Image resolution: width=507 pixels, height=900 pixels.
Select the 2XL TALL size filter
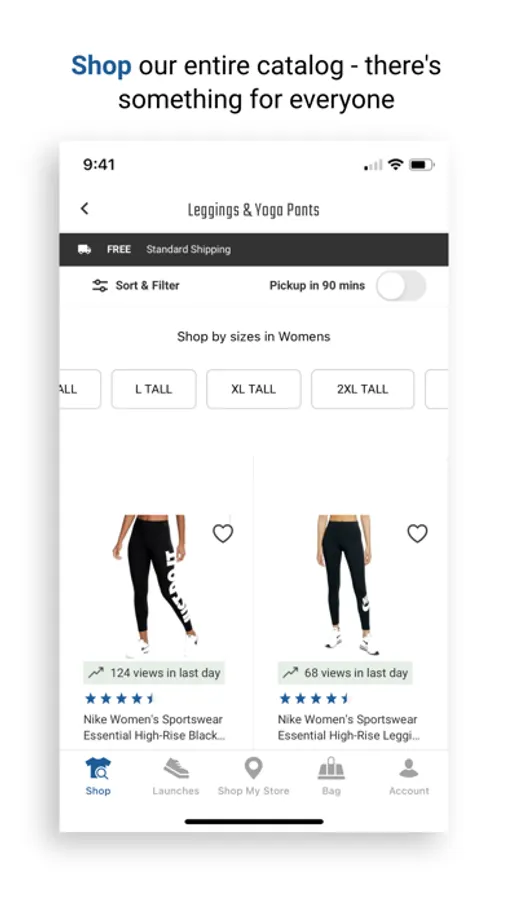pyautogui.click(x=362, y=389)
